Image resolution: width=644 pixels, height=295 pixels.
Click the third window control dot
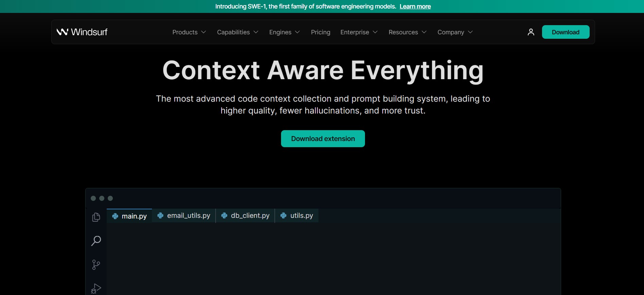[110, 198]
